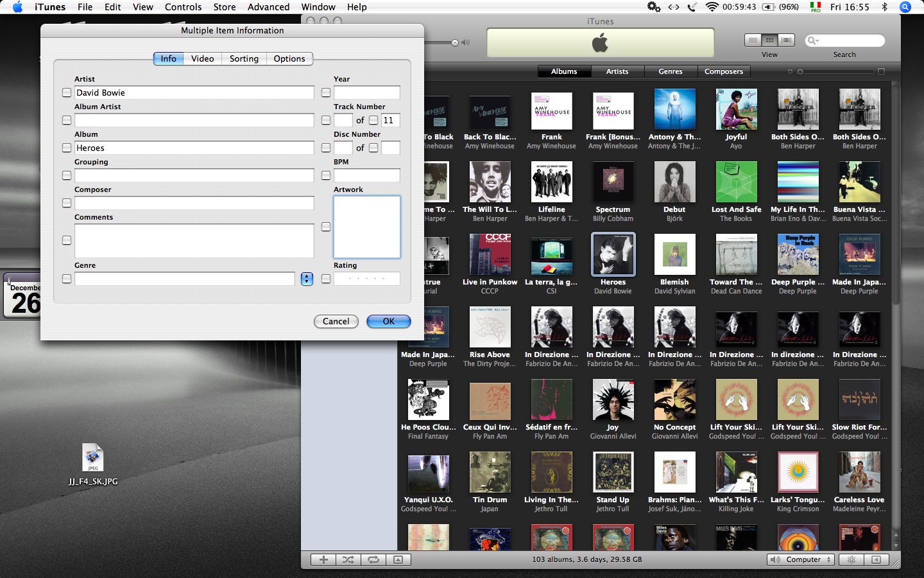Enable the Album field checkbox
The image size is (924, 578).
pyautogui.click(x=67, y=148)
